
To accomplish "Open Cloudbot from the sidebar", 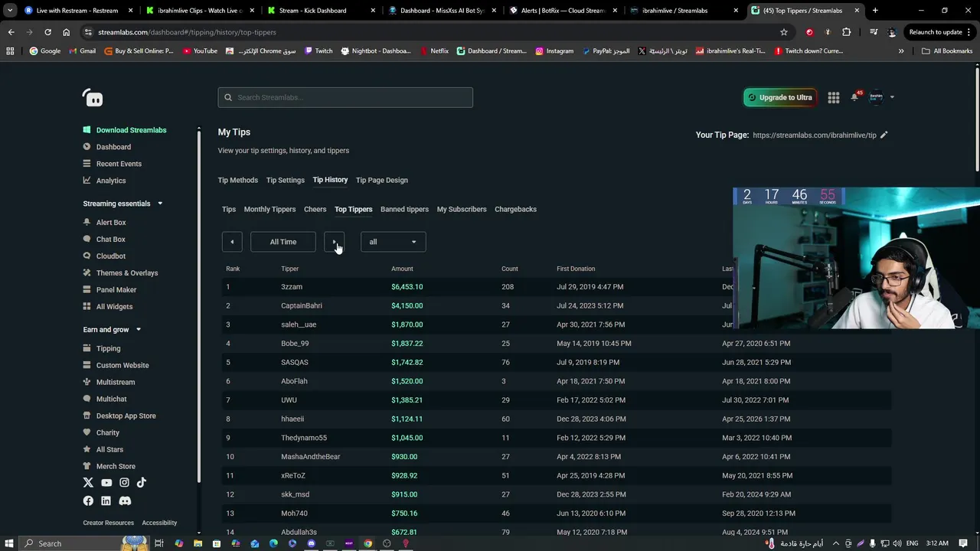I will point(110,256).
